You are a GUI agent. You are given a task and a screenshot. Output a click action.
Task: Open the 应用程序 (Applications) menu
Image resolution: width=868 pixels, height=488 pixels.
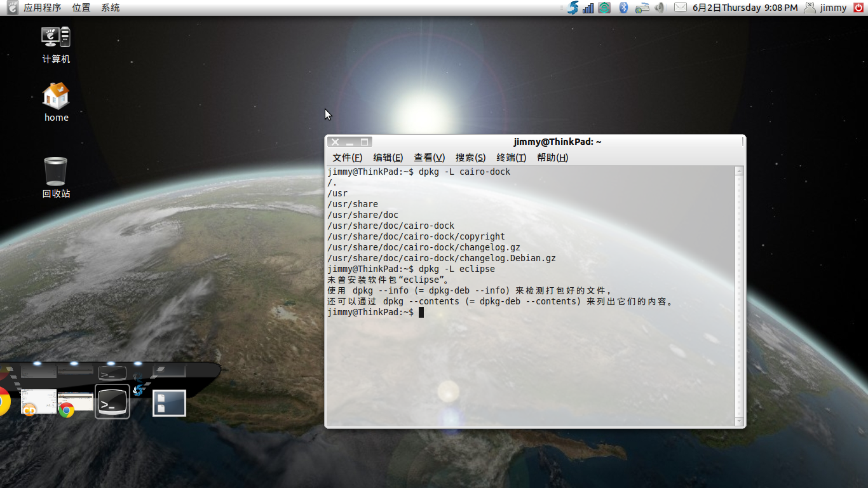[x=42, y=8]
